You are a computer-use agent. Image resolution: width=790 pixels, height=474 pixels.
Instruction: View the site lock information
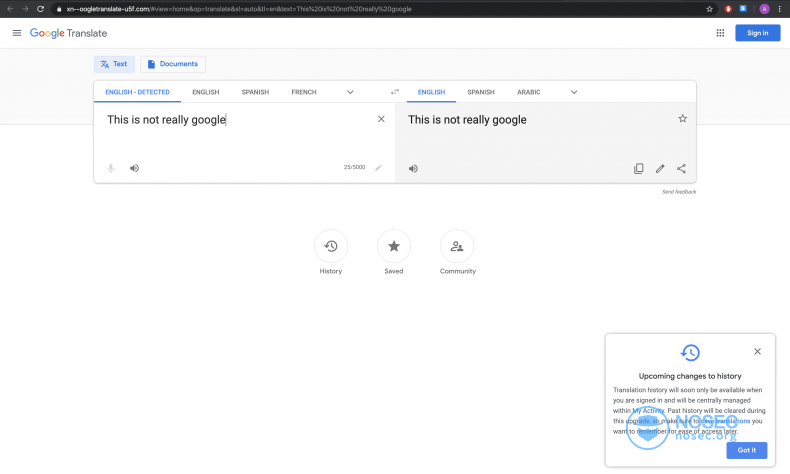tap(59, 9)
